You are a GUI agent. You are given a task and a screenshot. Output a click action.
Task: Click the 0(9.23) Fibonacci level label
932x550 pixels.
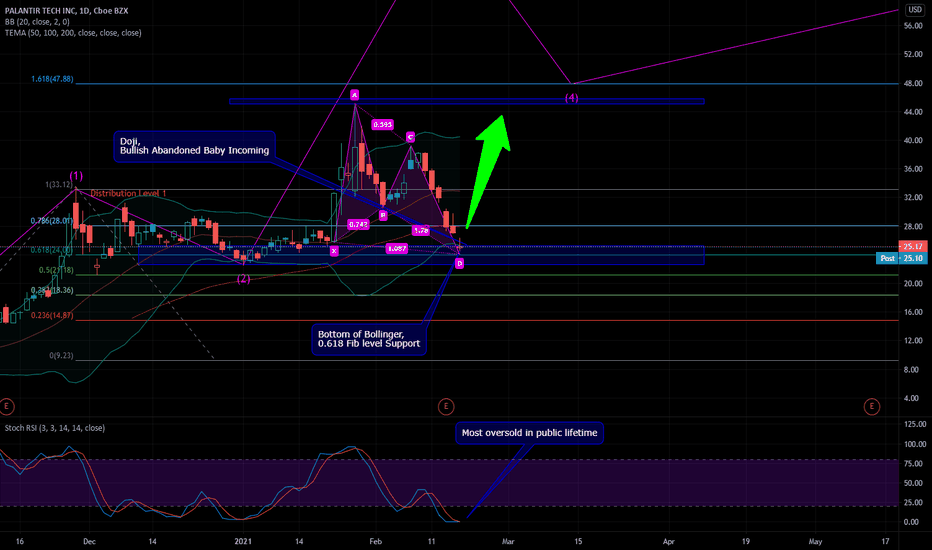click(x=62, y=356)
